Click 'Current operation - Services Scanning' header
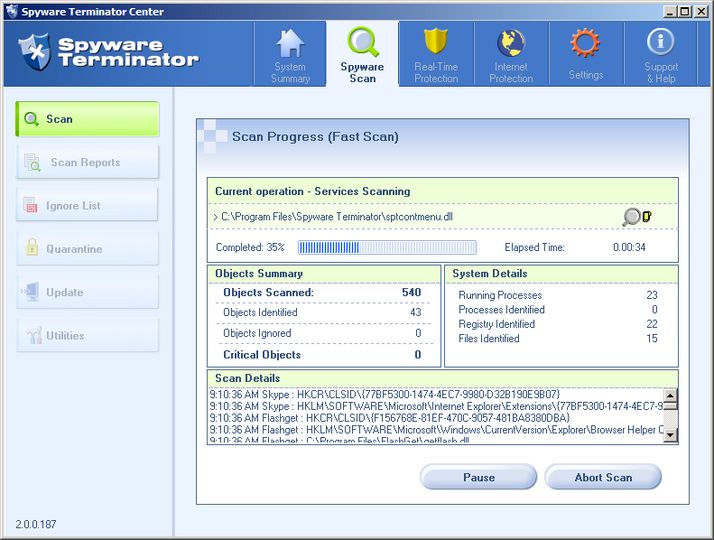Screen dimensions: 714x540 click(x=312, y=191)
